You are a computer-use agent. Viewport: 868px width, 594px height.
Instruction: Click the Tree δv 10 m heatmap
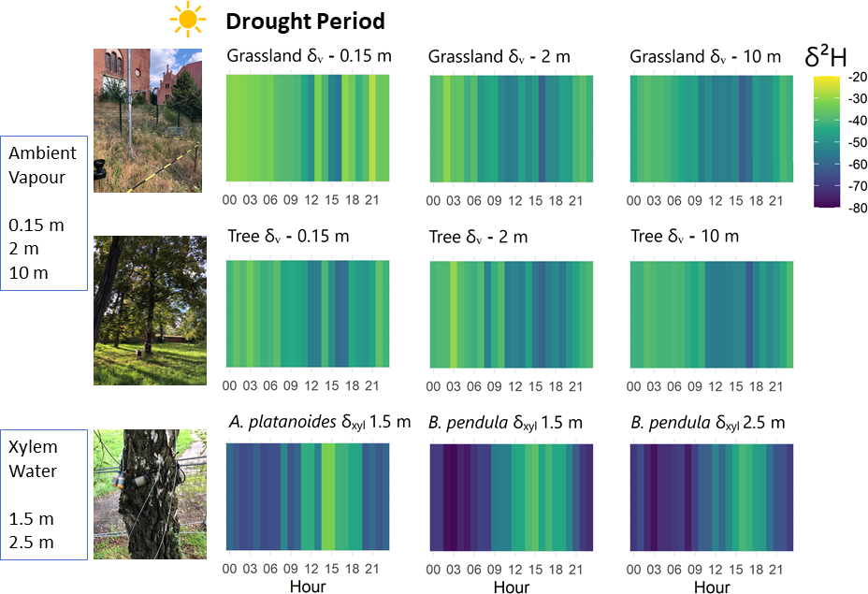click(x=711, y=313)
